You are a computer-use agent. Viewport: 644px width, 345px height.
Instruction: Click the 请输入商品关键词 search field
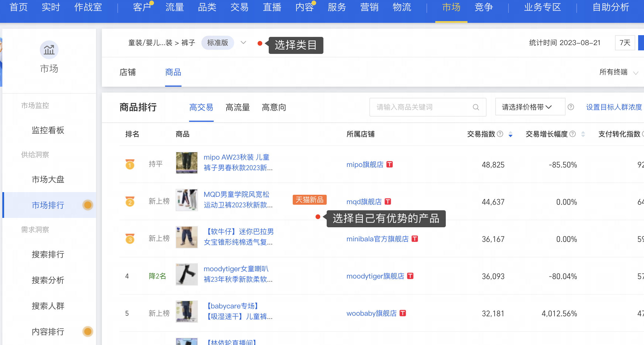point(428,107)
